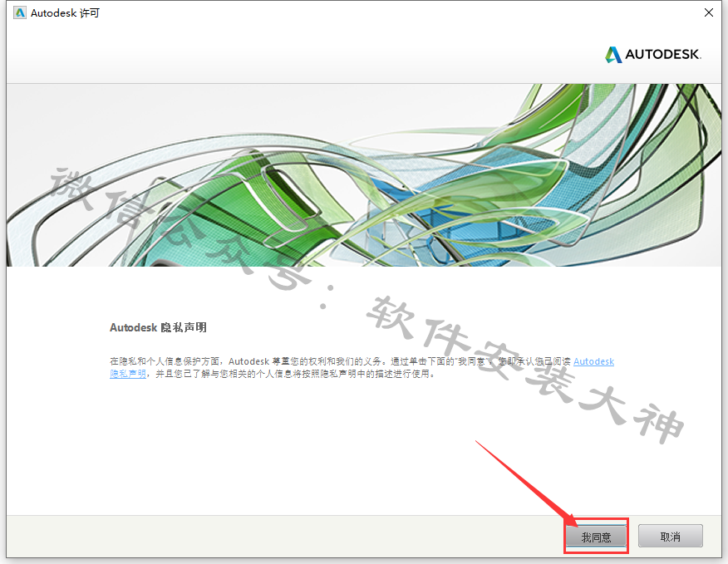This screenshot has height=564, width=728.
Task: Click the 我同意 agree button
Action: [596, 536]
